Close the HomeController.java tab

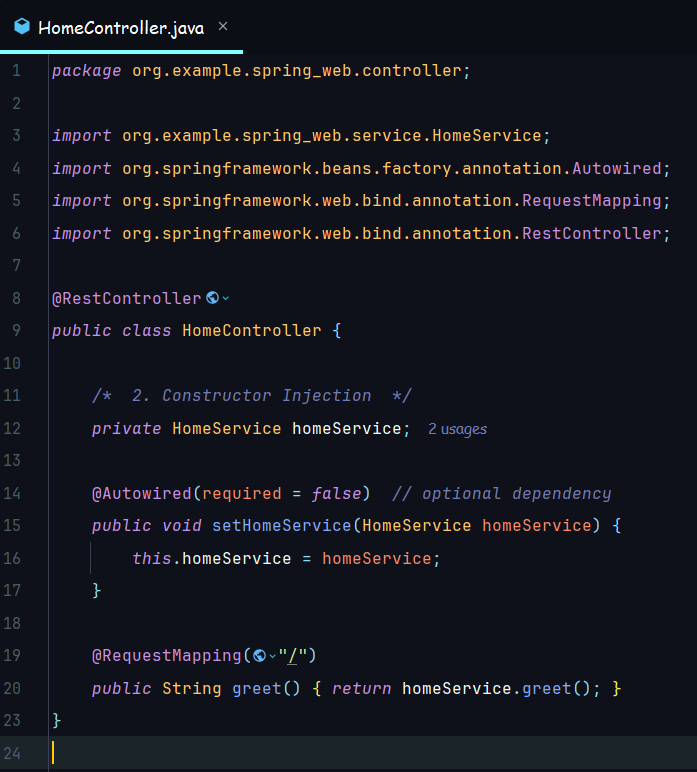coord(222,27)
